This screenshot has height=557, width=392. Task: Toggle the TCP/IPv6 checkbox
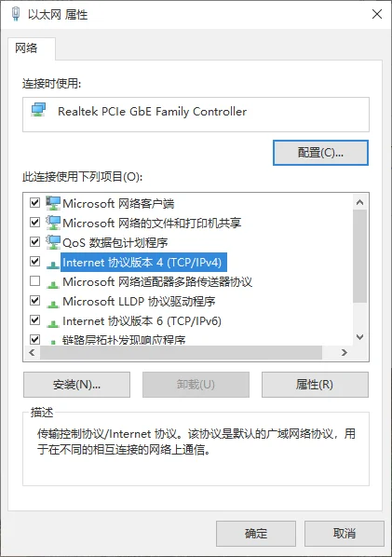34,320
